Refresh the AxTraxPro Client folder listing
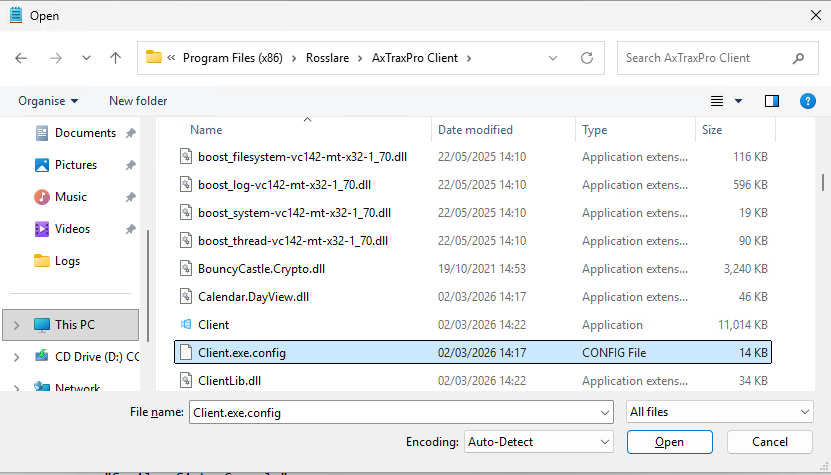 coord(587,58)
